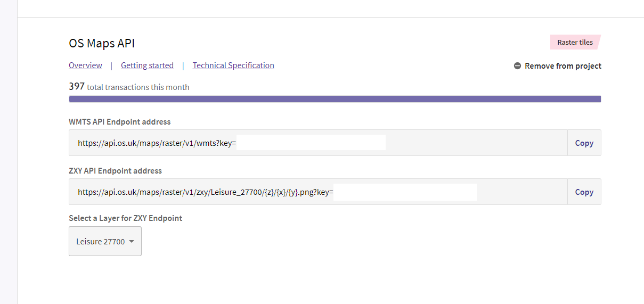Click the Select a Layer for ZXY Endpoint label

pos(125,218)
